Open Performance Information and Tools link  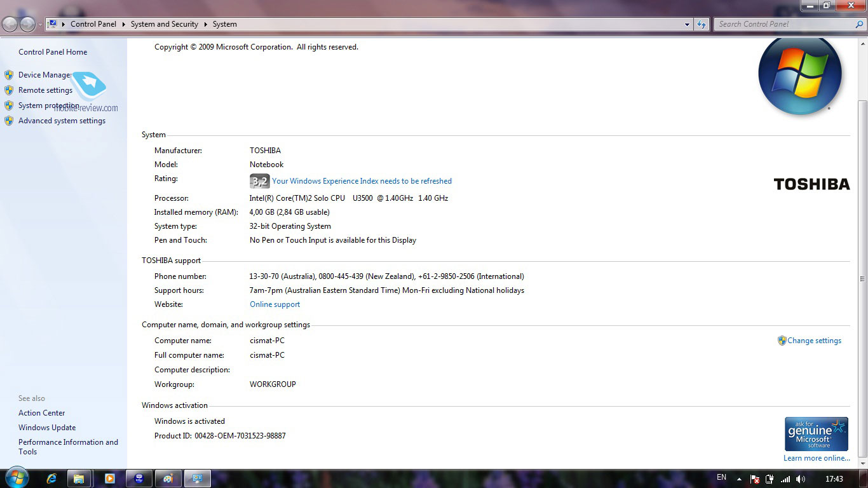[68, 447]
